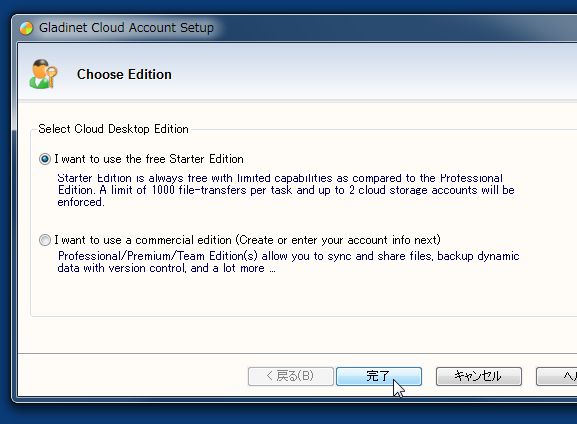Click the Starter Edition description paragraph

tap(286, 190)
